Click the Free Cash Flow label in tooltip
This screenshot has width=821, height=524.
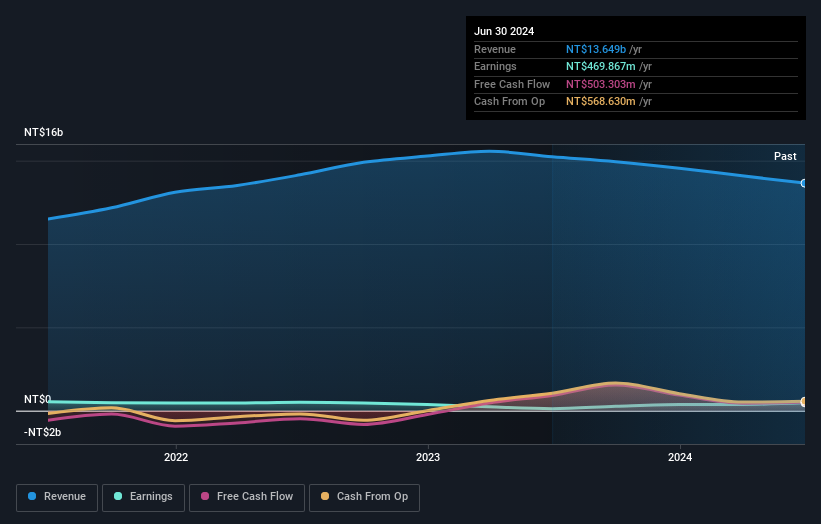click(x=512, y=84)
